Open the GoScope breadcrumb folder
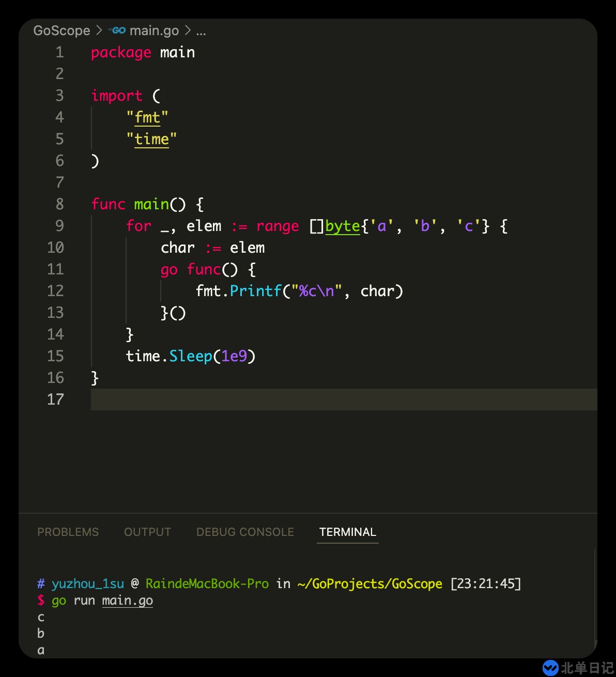The image size is (616, 677). pyautogui.click(x=61, y=30)
